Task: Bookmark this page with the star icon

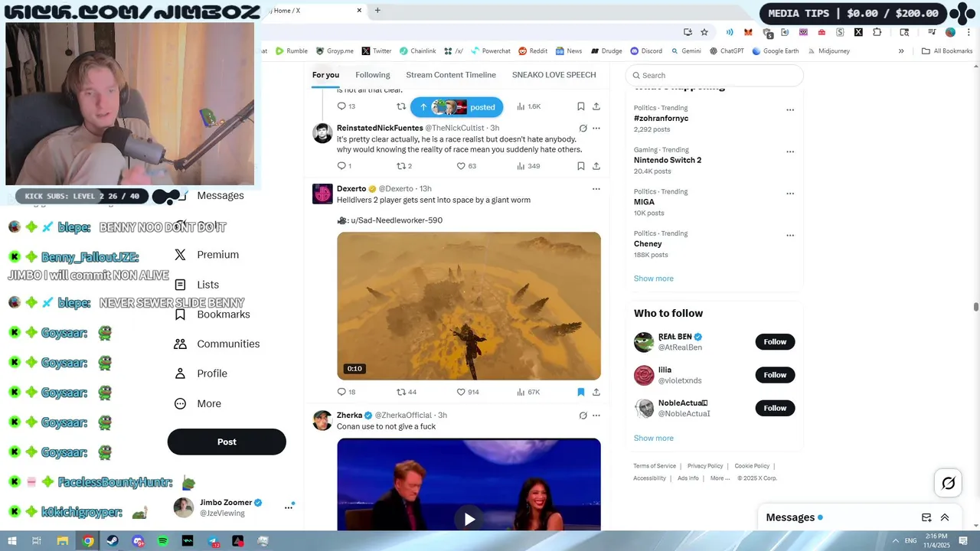Action: pos(704,32)
